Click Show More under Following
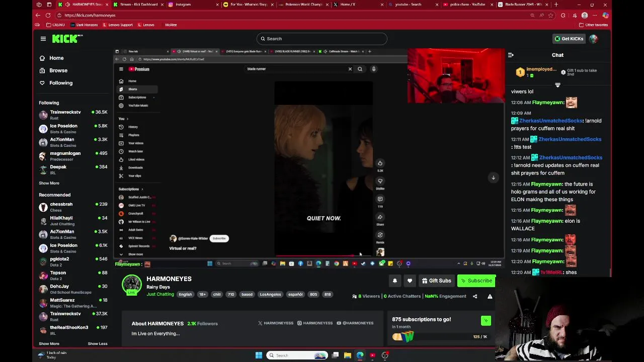 pyautogui.click(x=49, y=183)
